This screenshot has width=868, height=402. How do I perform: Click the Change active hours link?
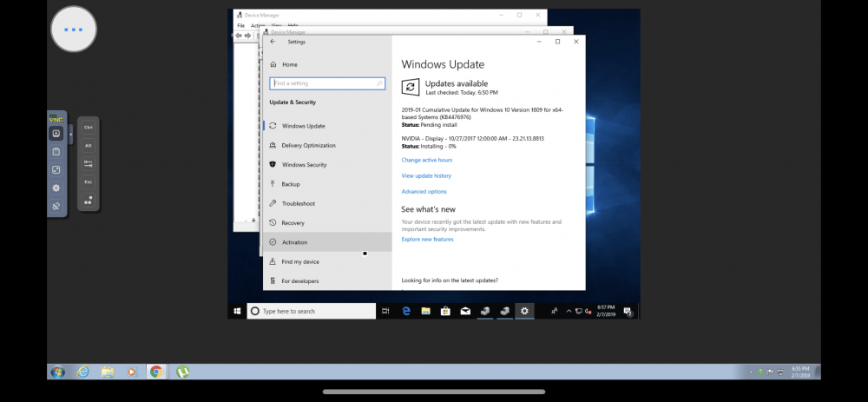pos(427,160)
